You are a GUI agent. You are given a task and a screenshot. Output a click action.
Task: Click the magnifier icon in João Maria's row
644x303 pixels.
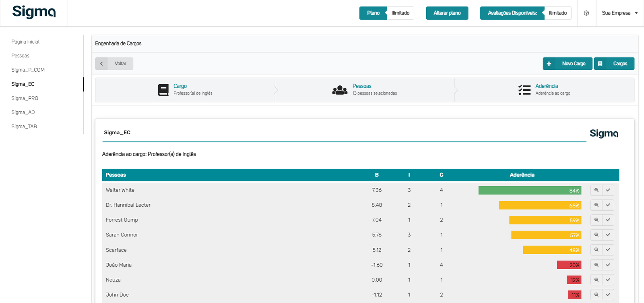pyautogui.click(x=596, y=265)
